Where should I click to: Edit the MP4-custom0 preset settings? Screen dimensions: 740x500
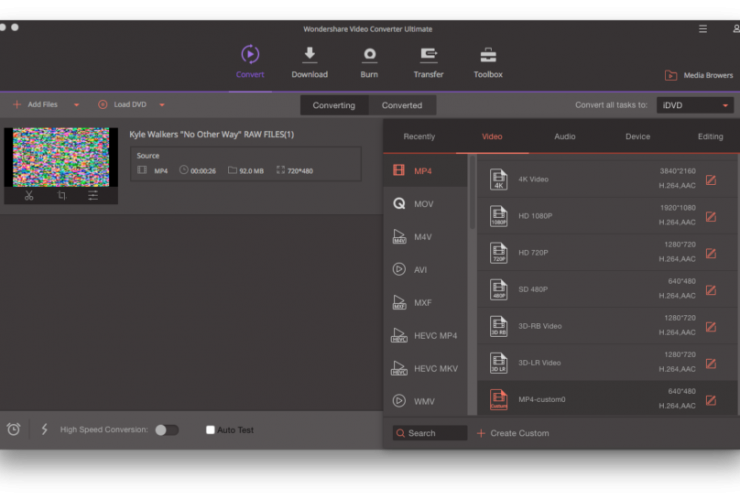pos(711,400)
